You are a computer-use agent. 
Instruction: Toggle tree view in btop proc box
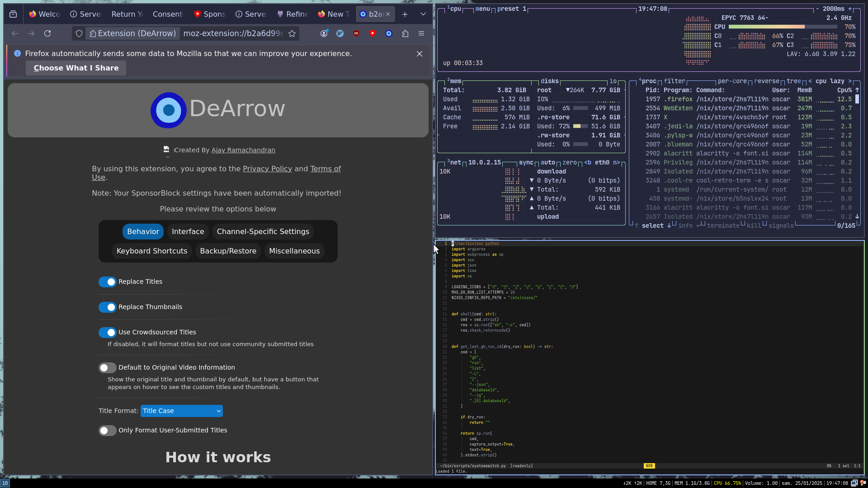(794, 81)
